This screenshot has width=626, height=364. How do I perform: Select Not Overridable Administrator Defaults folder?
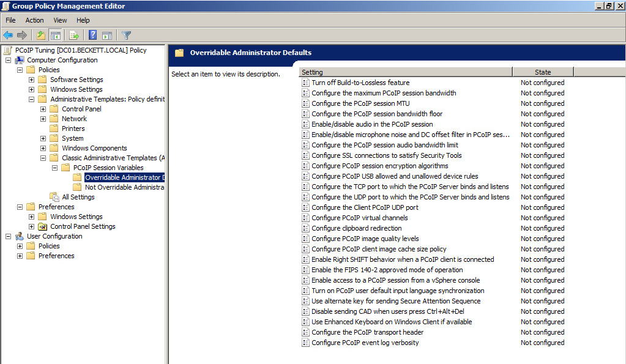(x=124, y=187)
